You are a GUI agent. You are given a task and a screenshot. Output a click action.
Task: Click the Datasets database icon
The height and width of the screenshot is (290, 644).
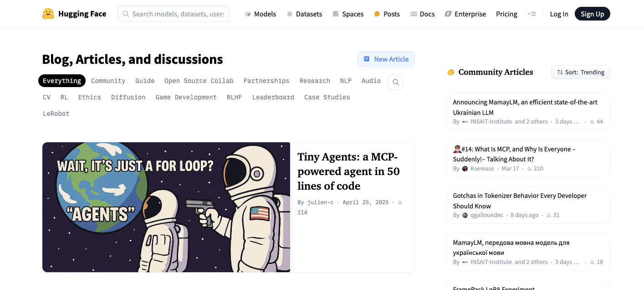pyautogui.click(x=290, y=14)
